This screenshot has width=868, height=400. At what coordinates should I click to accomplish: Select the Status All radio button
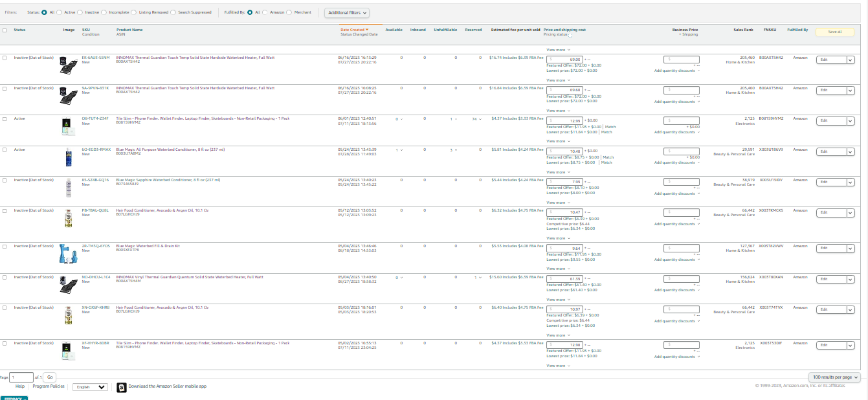click(44, 12)
